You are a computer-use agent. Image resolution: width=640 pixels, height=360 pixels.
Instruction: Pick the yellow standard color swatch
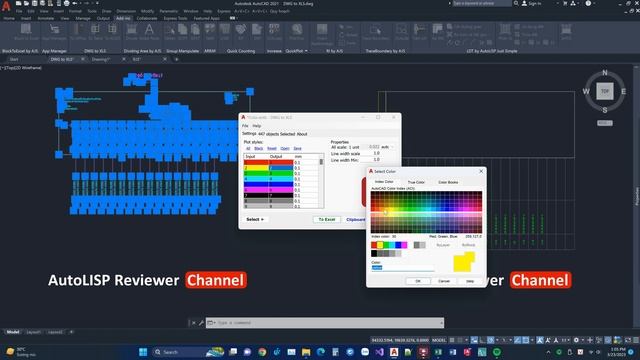(x=380, y=245)
